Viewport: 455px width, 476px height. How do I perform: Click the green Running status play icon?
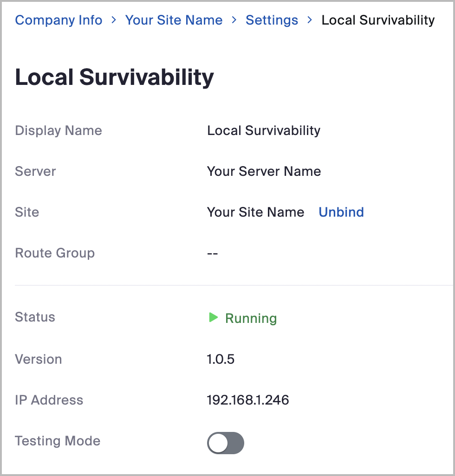(213, 318)
